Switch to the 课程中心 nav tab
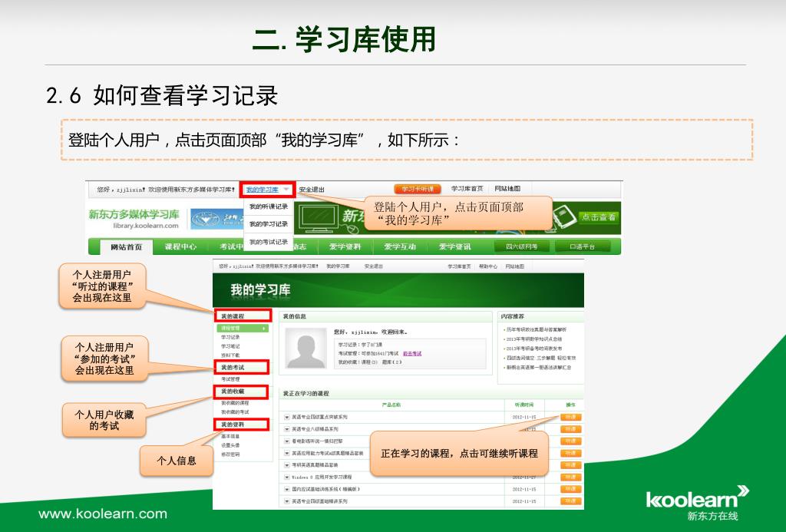 tap(180, 246)
